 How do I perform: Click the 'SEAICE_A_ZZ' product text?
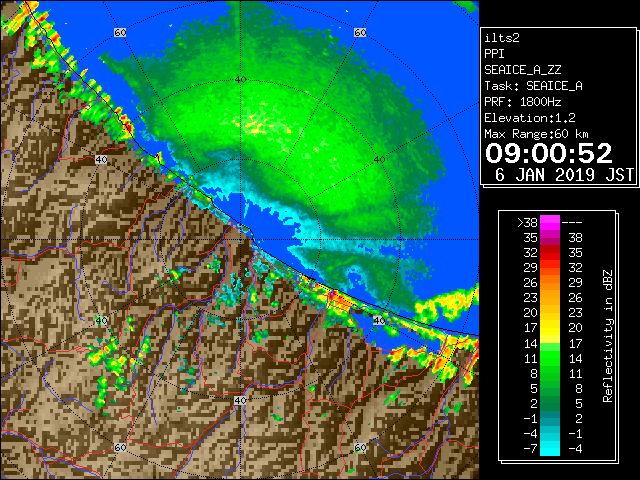[x=523, y=70]
